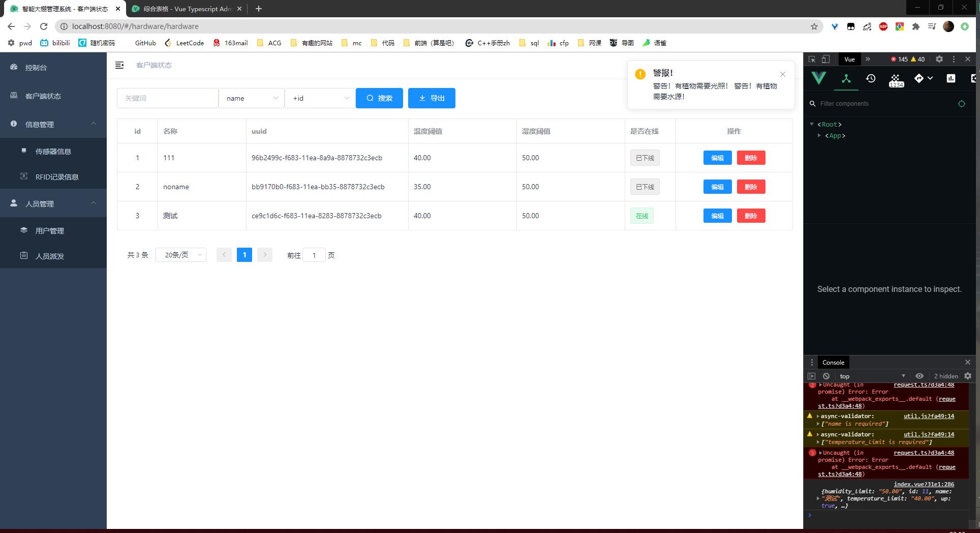
Task: Click the 导出 export button
Action: point(432,98)
